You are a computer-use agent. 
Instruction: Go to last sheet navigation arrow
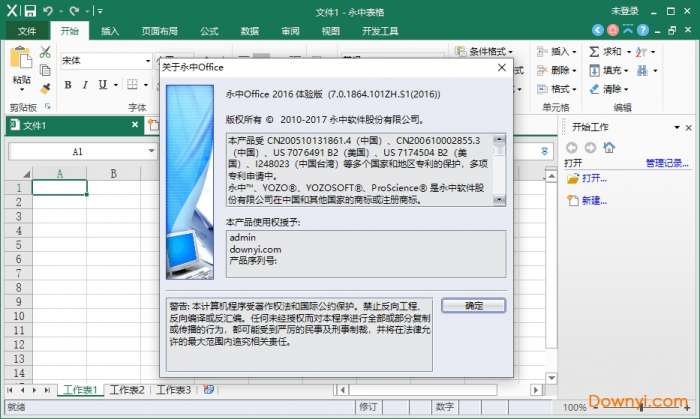[47, 390]
